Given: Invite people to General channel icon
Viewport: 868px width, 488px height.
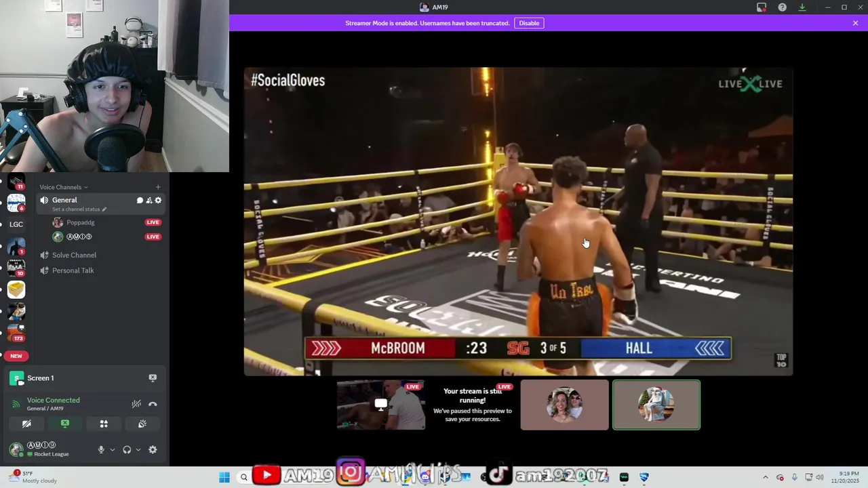Looking at the screenshot, I should (149, 200).
